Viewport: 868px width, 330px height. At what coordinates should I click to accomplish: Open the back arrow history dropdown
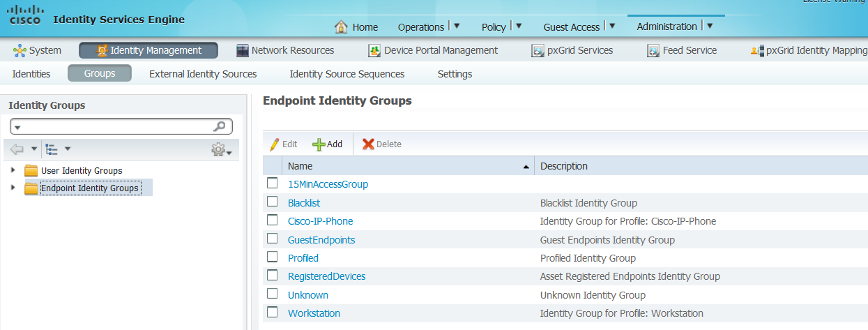click(33, 149)
